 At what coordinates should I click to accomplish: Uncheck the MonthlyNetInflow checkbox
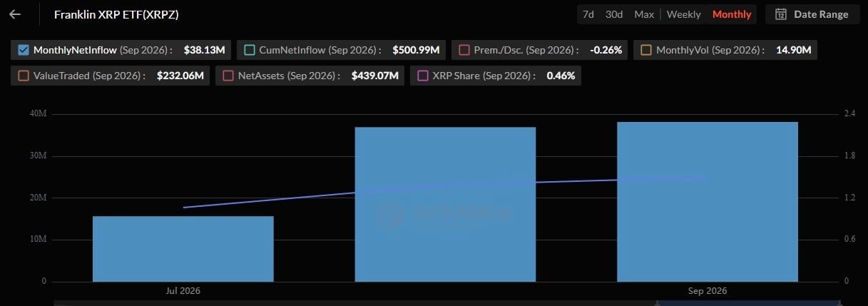click(24, 50)
